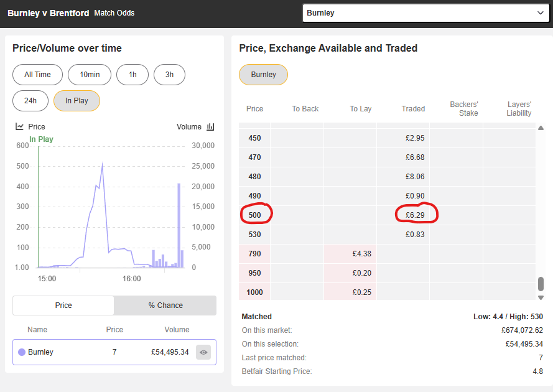Click the Backers' Stake column header
Image resolution: width=553 pixels, height=392 pixels.
click(x=464, y=109)
